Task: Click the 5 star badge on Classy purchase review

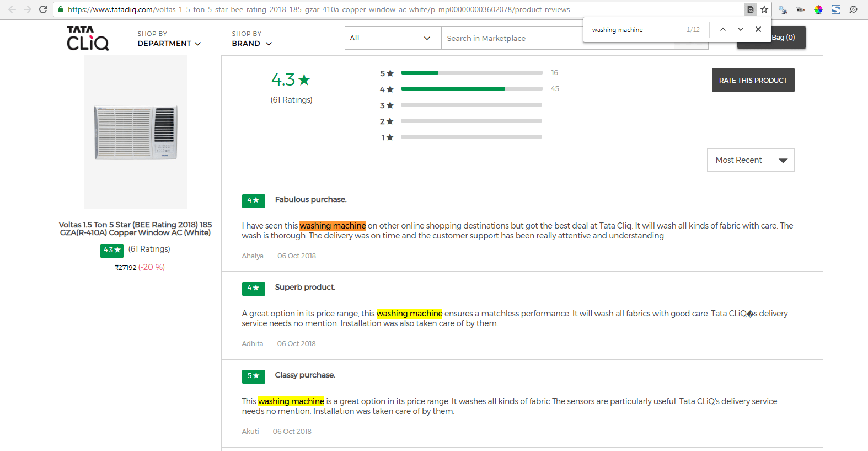Action: pyautogui.click(x=254, y=376)
